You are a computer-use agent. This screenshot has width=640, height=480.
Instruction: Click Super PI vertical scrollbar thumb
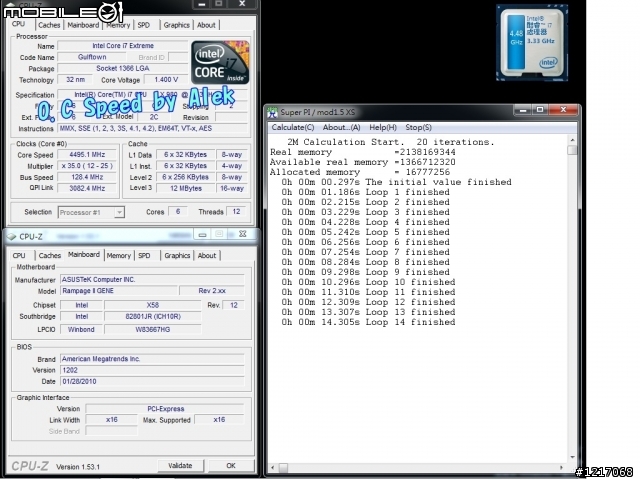pos(573,151)
